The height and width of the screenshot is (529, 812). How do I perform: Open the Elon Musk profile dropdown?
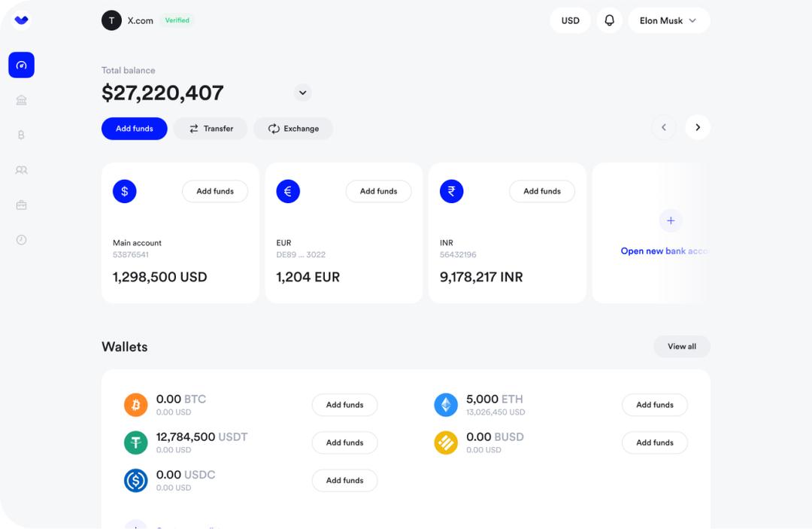tap(668, 20)
